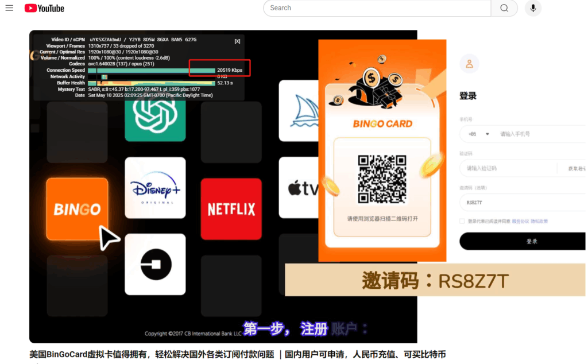Click the Viewport / Frames value 1310x737
This screenshot has width=588, height=364.
pos(121,46)
